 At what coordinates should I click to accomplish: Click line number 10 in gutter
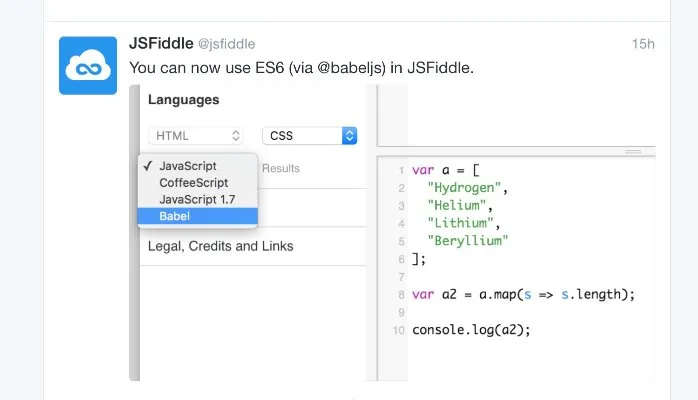click(398, 331)
